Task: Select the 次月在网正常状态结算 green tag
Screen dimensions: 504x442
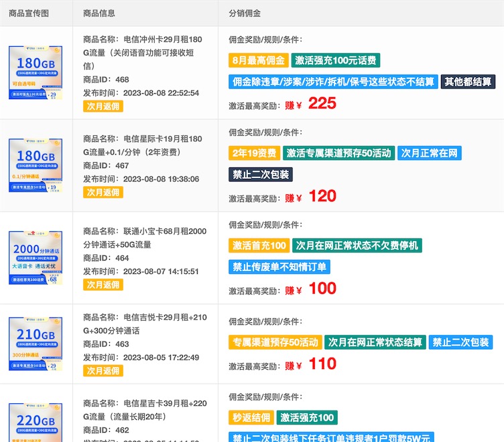Action: (x=375, y=342)
